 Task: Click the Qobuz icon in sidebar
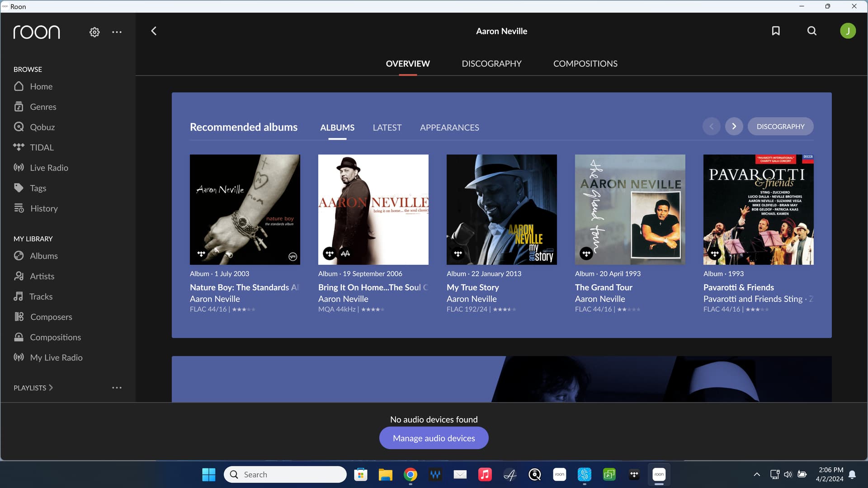click(x=19, y=127)
